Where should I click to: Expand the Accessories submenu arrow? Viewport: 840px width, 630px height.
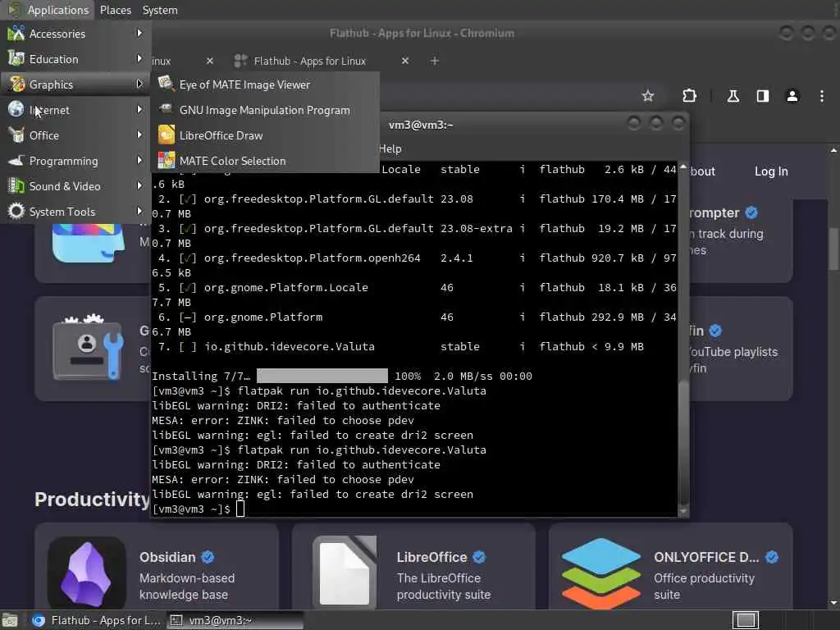click(x=139, y=33)
